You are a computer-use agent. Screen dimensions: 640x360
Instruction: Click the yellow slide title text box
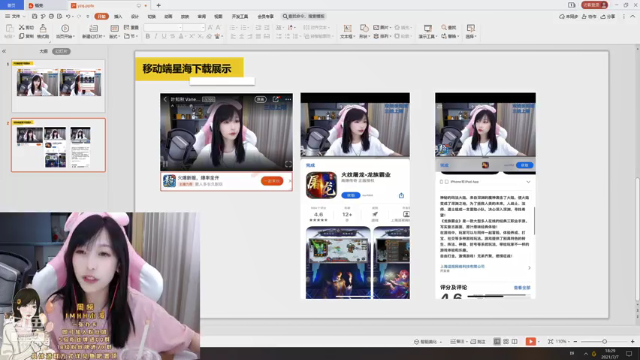189,69
